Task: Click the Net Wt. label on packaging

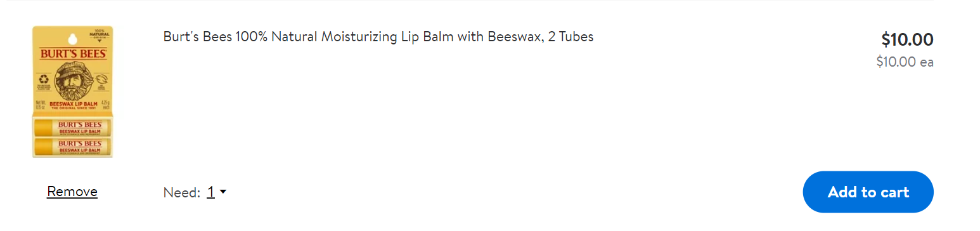Action: [x=39, y=103]
